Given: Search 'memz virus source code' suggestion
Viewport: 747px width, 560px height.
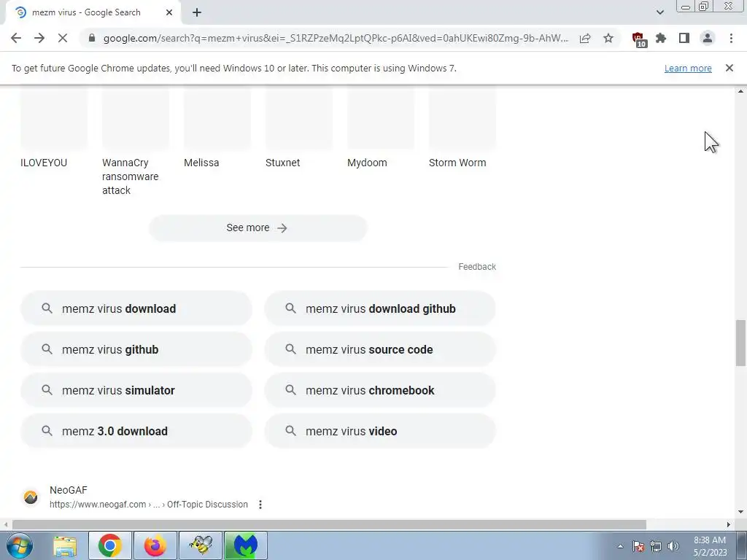Looking at the screenshot, I should point(380,349).
